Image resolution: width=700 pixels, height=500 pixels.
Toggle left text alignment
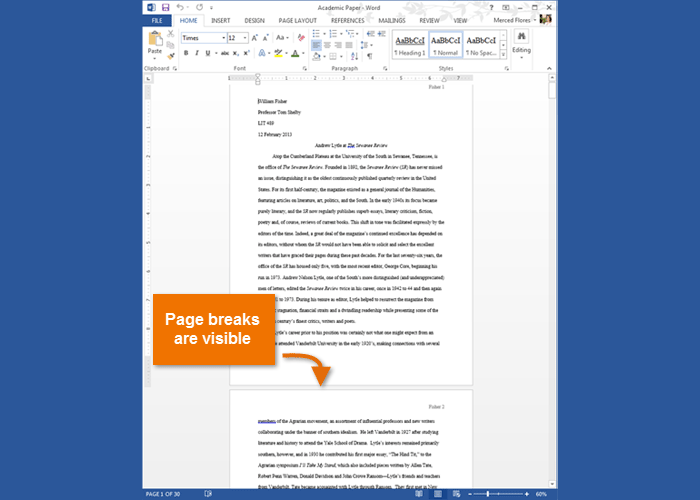pos(316,45)
